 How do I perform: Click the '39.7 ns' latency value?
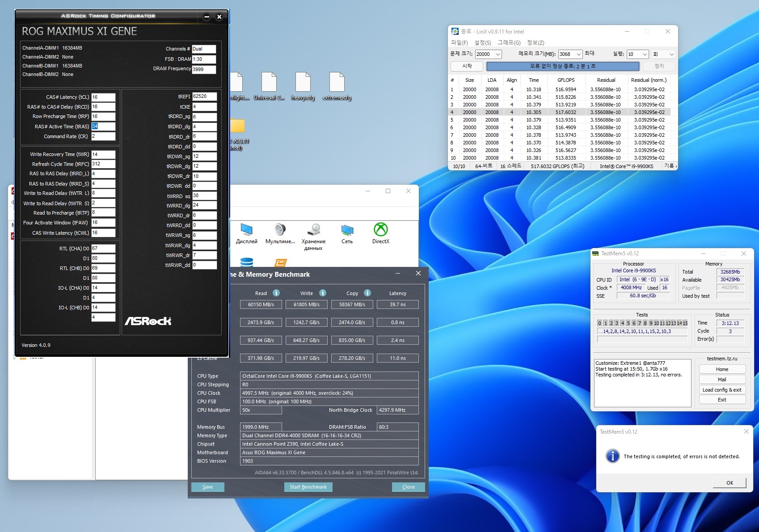tap(398, 304)
